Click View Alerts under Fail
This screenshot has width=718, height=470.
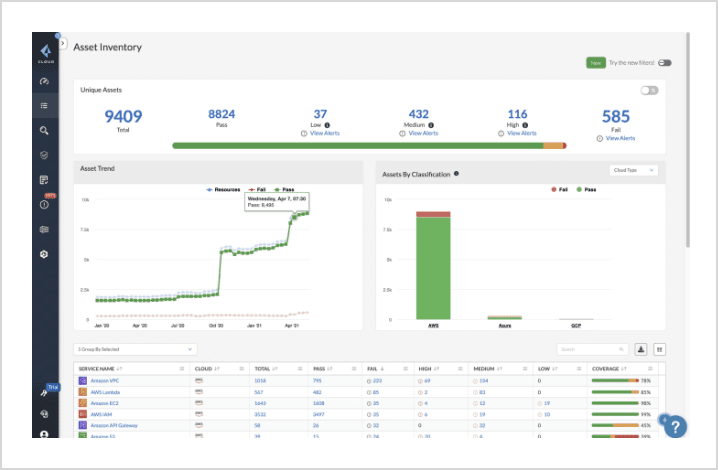[x=620, y=138]
